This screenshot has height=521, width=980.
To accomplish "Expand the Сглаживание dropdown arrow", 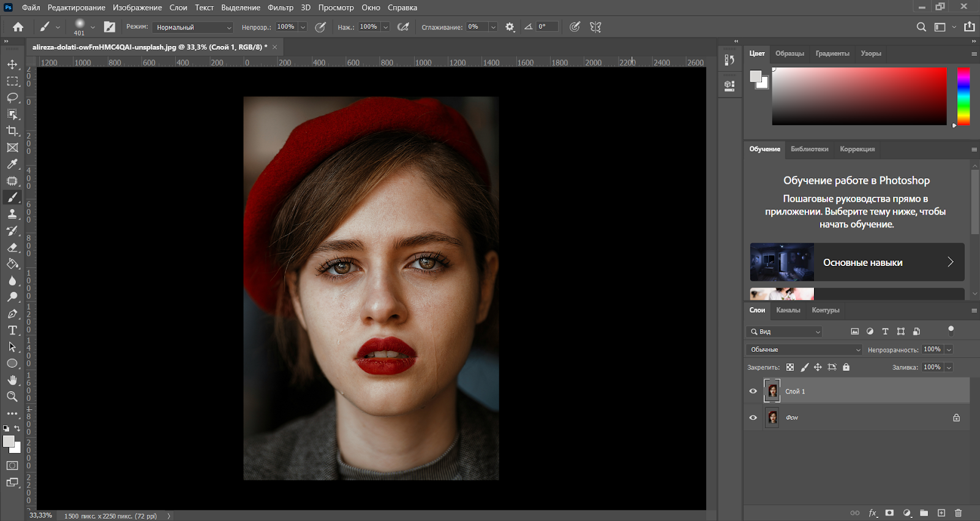I will coord(493,27).
